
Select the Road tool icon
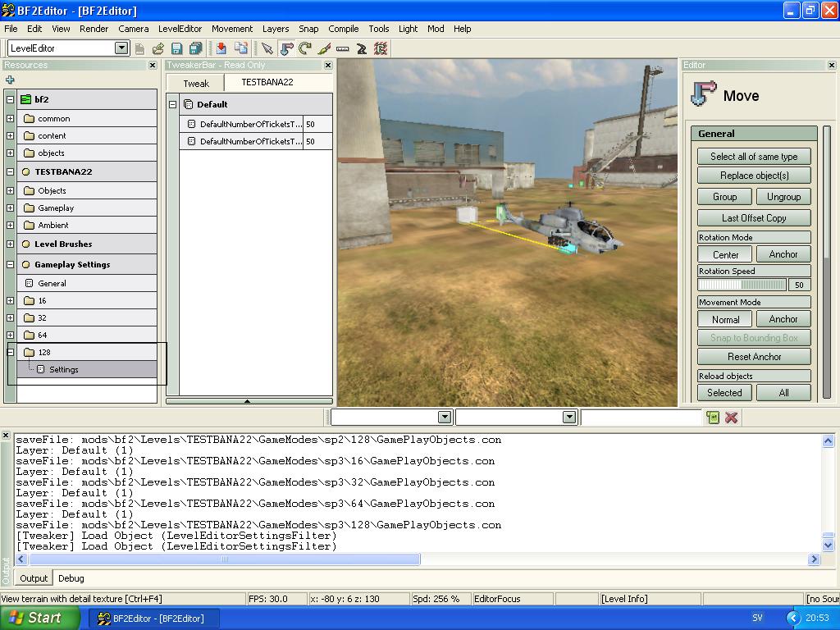(x=362, y=48)
